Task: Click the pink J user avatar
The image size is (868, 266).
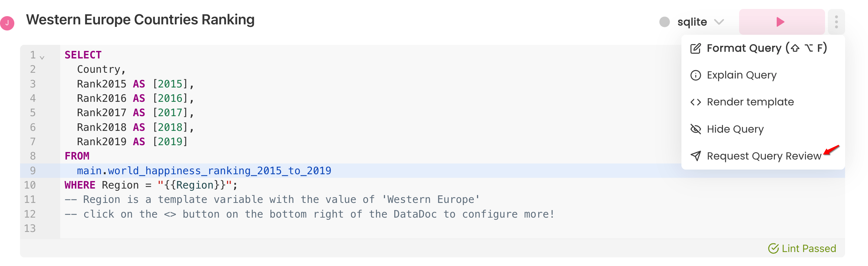Action: click(7, 23)
